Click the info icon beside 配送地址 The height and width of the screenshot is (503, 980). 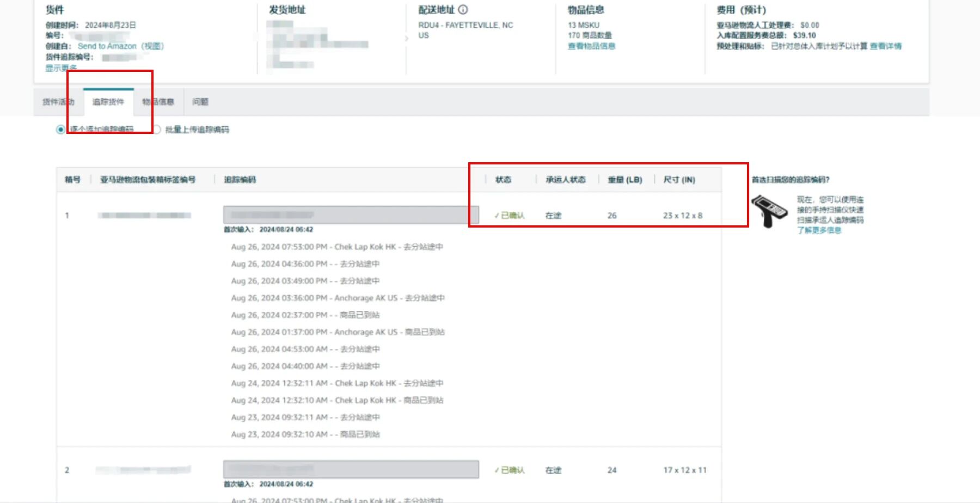(463, 10)
